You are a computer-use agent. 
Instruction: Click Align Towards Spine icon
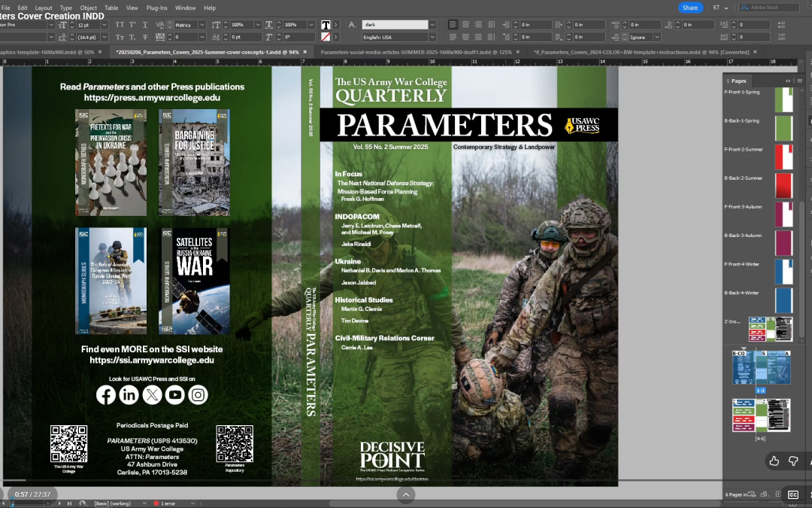(x=491, y=24)
